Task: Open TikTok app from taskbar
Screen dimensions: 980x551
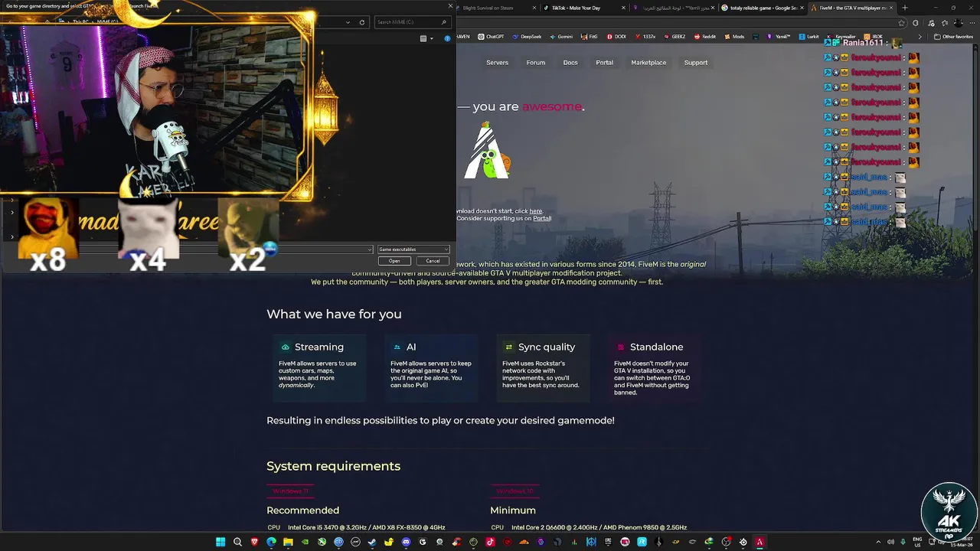Action: (490, 543)
